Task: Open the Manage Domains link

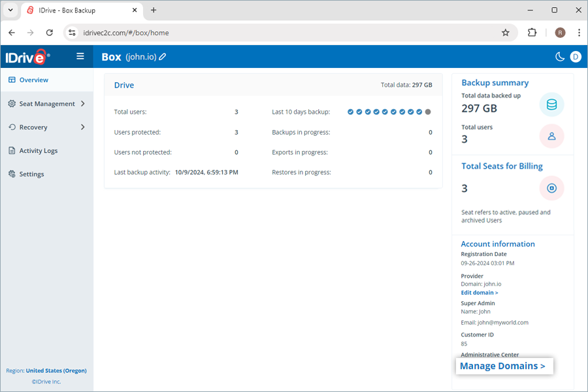Action: point(502,366)
